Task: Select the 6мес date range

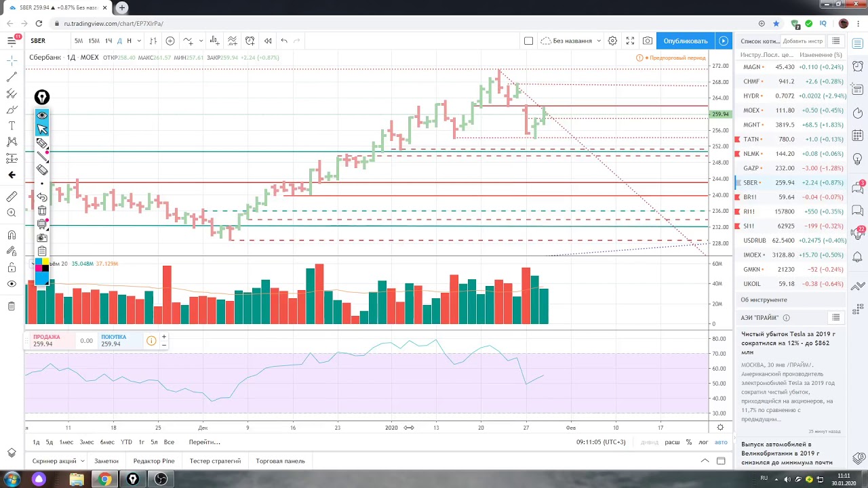Action: (x=107, y=442)
